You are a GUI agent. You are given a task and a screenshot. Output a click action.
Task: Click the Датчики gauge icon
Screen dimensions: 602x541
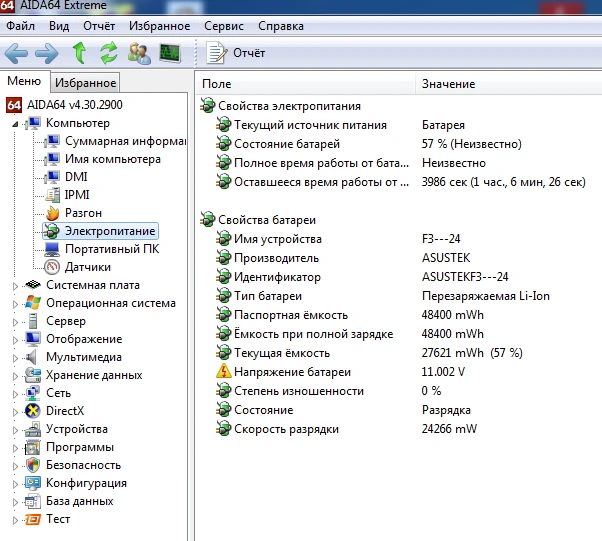coord(52,267)
